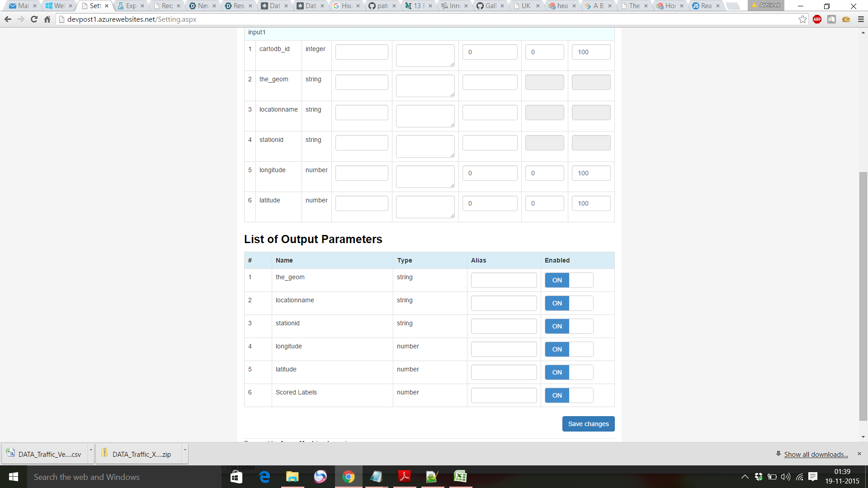Open Chrome hamburger menu icon
This screenshot has width=868, height=488.
[x=861, y=19]
